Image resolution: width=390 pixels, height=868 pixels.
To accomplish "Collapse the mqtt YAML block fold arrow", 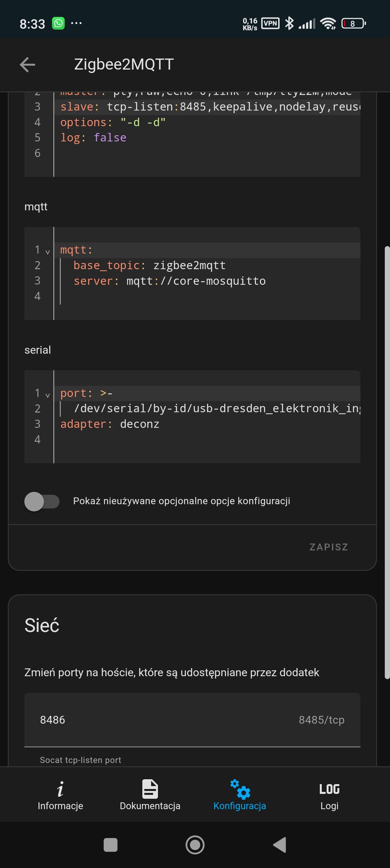I will tap(47, 251).
